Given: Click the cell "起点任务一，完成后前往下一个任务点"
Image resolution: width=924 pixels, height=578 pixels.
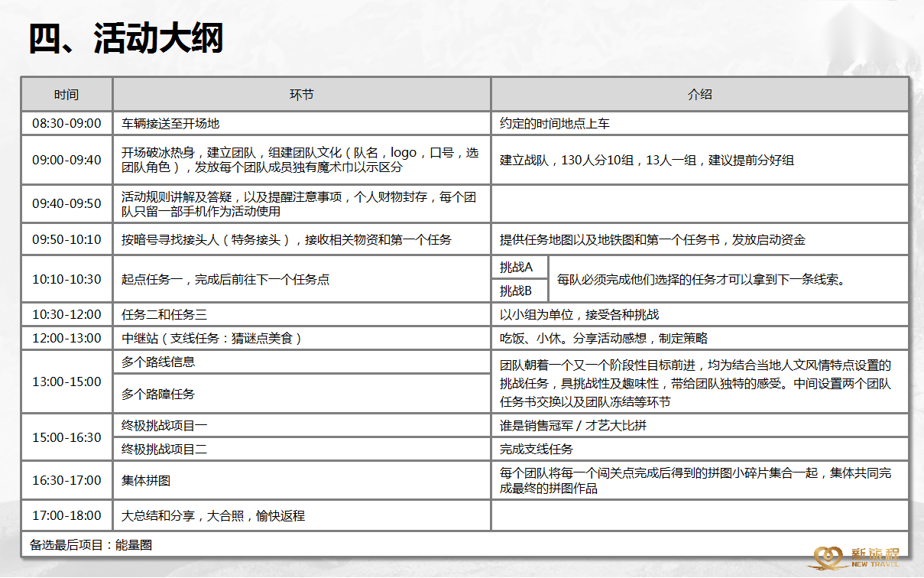Looking at the screenshot, I should [302, 279].
